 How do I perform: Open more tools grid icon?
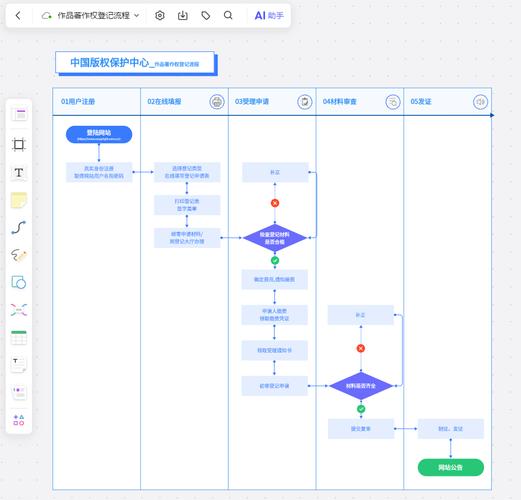(19, 420)
